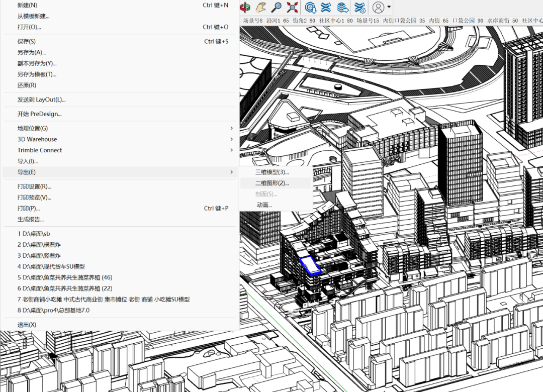The image size is (543, 392).
Task: Expand the 导出(E) submenu arrow
Action: pyautogui.click(x=231, y=172)
